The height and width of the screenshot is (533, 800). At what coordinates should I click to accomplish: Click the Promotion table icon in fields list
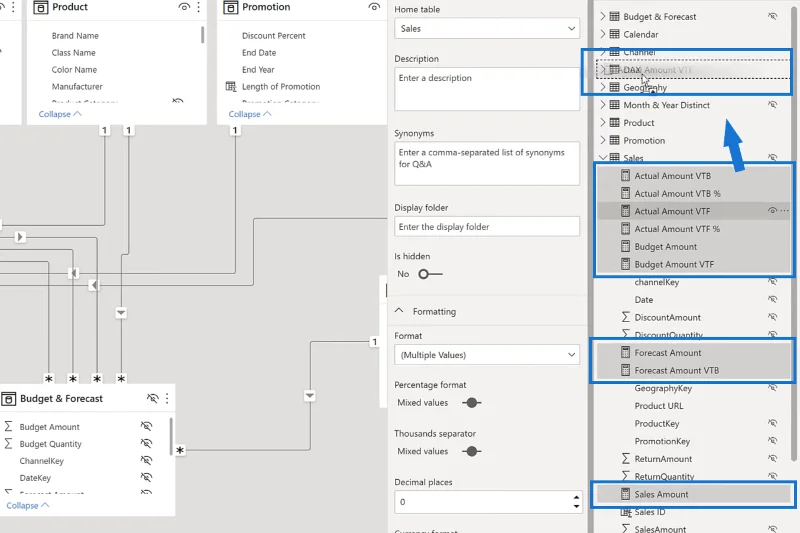tap(615, 140)
